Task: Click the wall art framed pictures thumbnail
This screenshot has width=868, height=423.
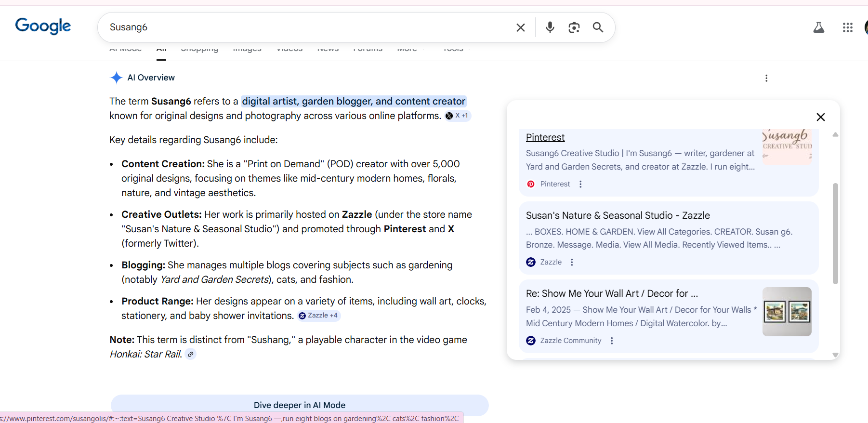Action: tap(787, 312)
